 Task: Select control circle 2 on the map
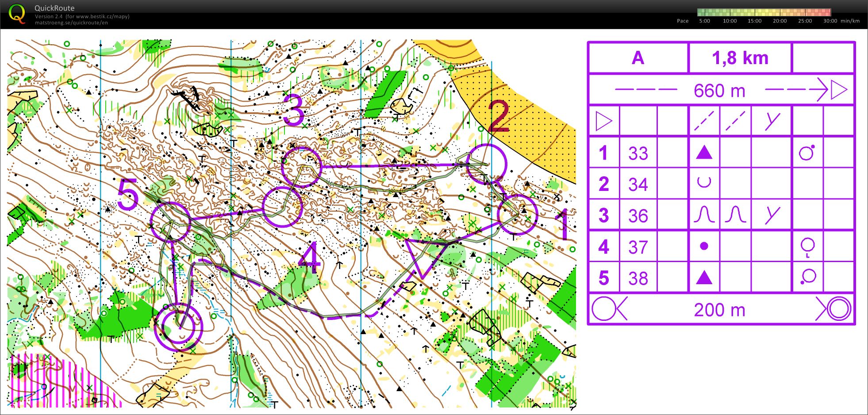pyautogui.click(x=487, y=164)
